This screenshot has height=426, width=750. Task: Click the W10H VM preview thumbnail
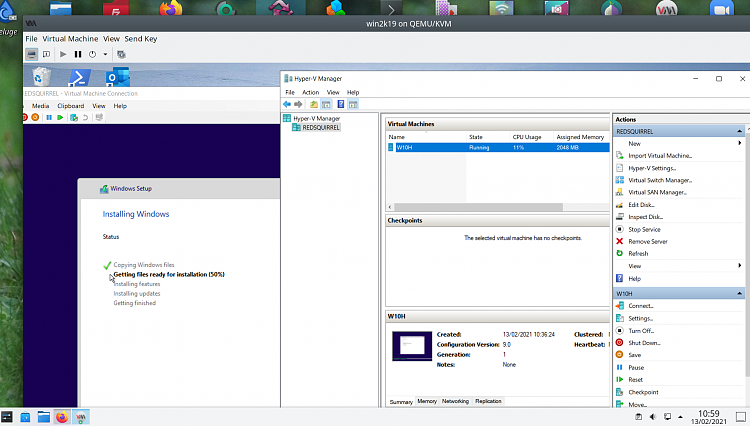coord(412,346)
